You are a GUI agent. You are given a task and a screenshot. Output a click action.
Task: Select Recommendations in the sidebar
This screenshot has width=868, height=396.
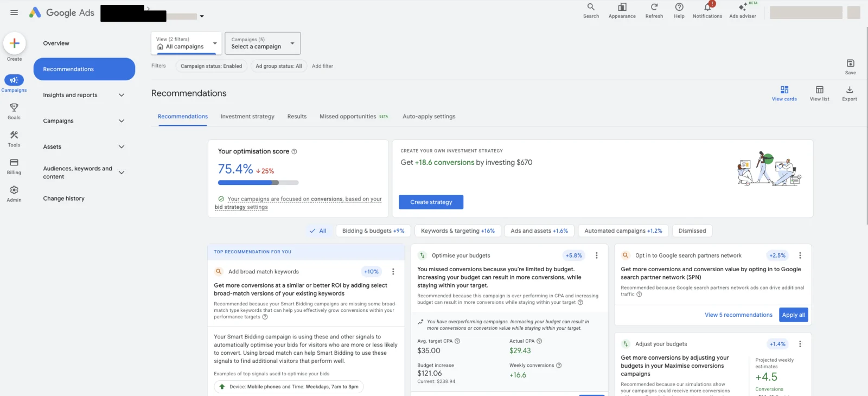(x=84, y=69)
